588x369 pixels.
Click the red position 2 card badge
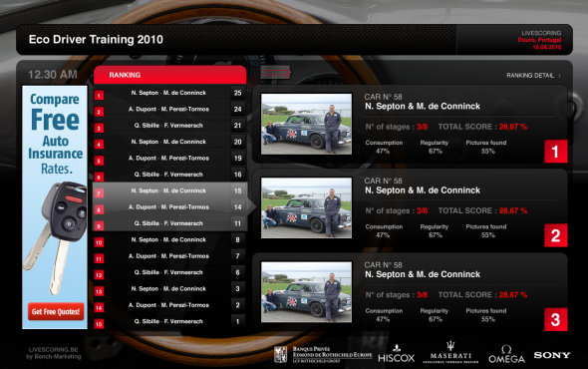(x=555, y=235)
